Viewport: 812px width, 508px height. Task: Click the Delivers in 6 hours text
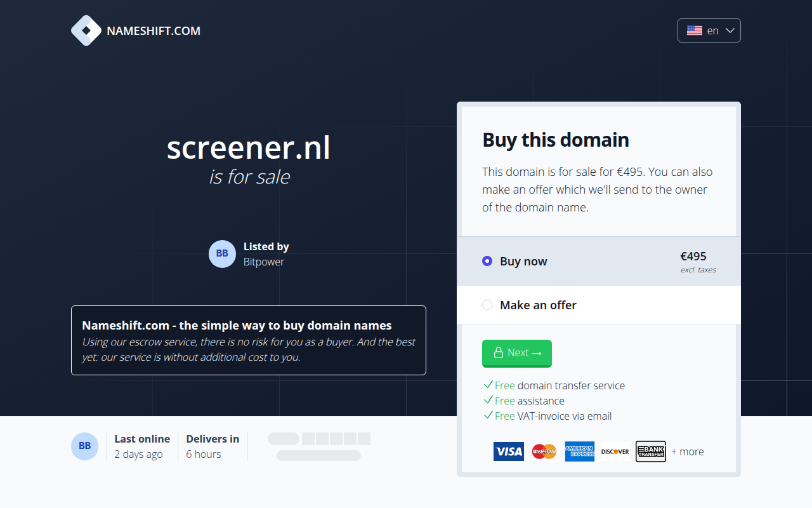(x=213, y=446)
